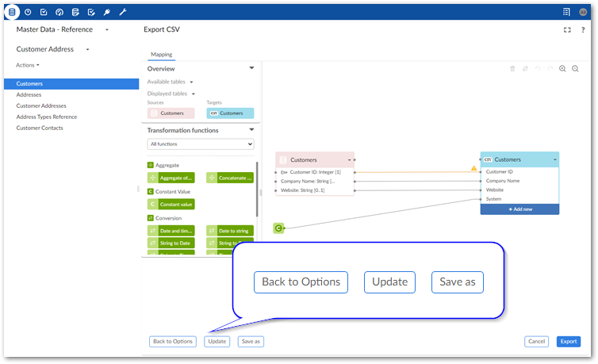Select source field Company Name: String
Image resolution: width=598 pixels, height=364 pixels.
[315, 182]
